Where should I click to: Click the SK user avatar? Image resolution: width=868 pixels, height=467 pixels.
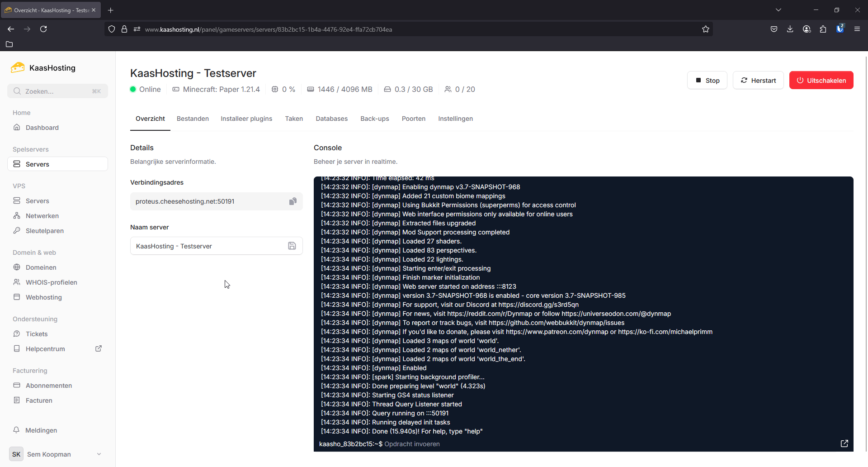point(16,454)
